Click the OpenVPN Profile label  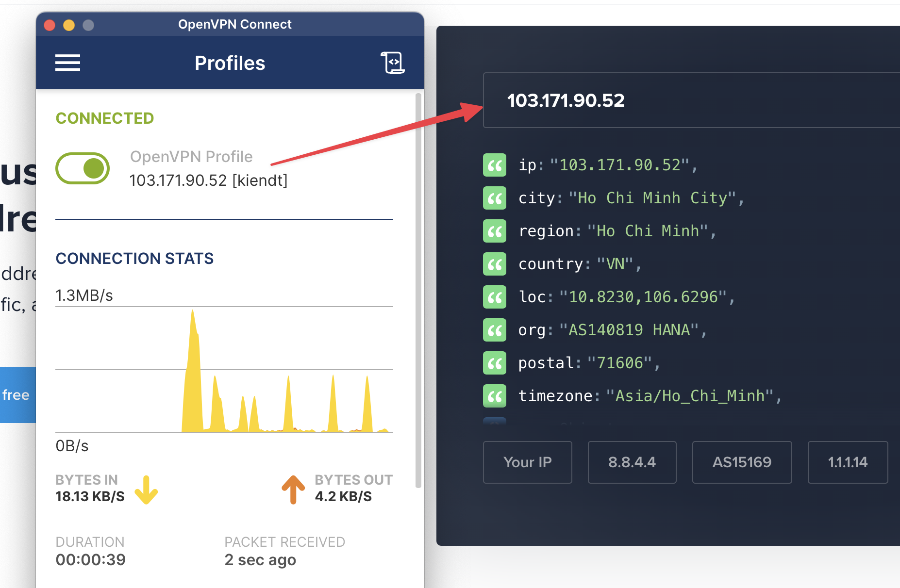coord(191,157)
